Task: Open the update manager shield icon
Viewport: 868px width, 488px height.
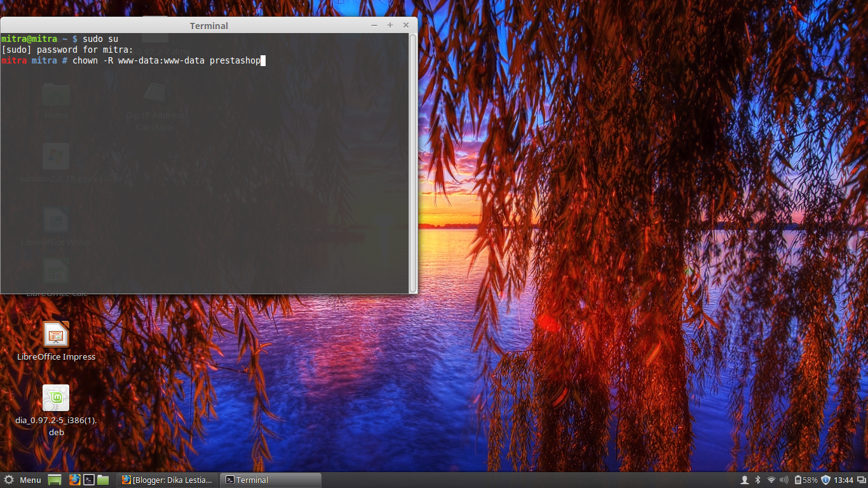Action: click(x=825, y=480)
